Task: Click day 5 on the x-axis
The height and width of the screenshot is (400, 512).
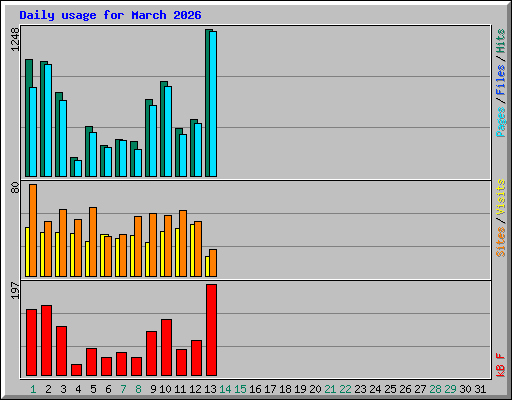Action: point(93,389)
